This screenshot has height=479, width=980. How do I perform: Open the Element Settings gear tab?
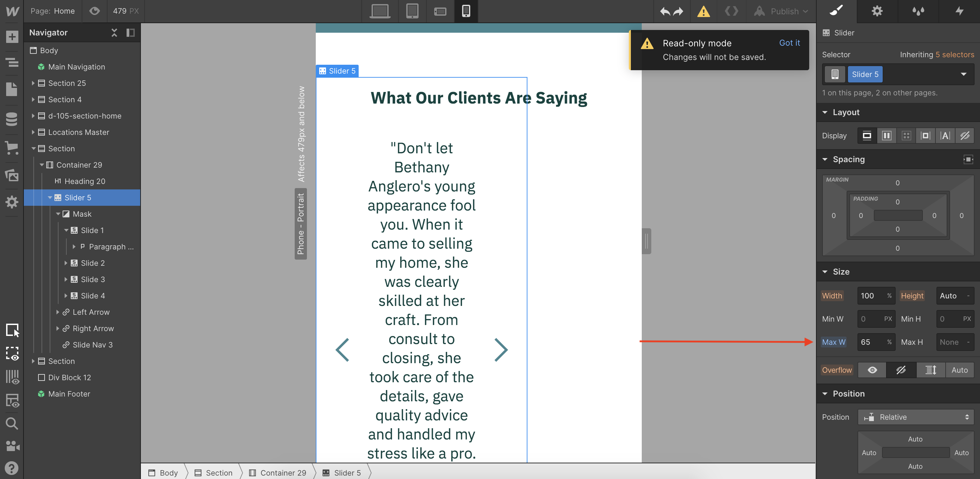[x=877, y=11]
